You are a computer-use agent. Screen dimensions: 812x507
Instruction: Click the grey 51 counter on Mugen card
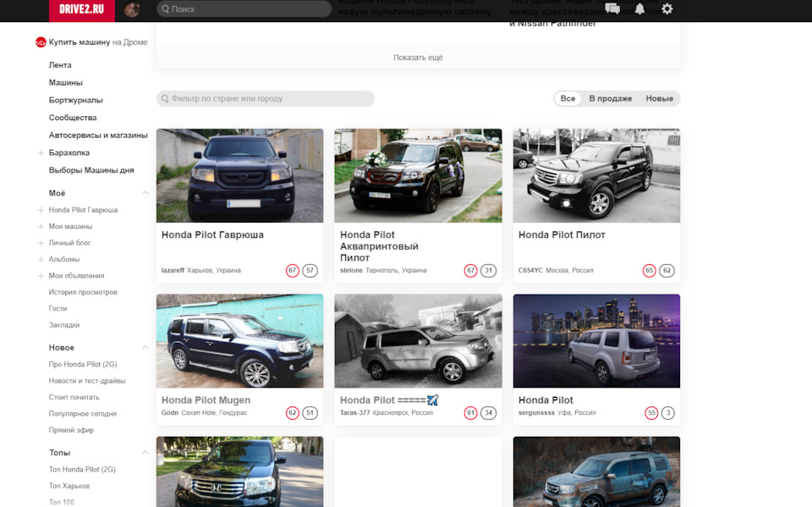click(x=310, y=413)
